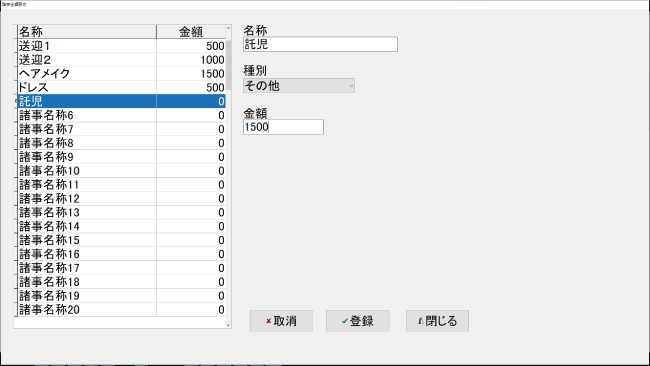Select the 諸事名称16 row

click(121, 254)
